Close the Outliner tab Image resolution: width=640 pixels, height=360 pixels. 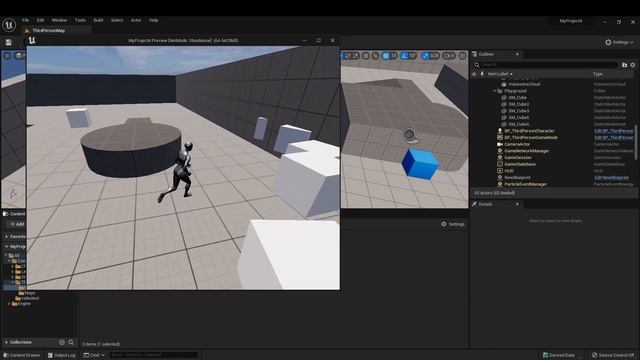(517, 54)
